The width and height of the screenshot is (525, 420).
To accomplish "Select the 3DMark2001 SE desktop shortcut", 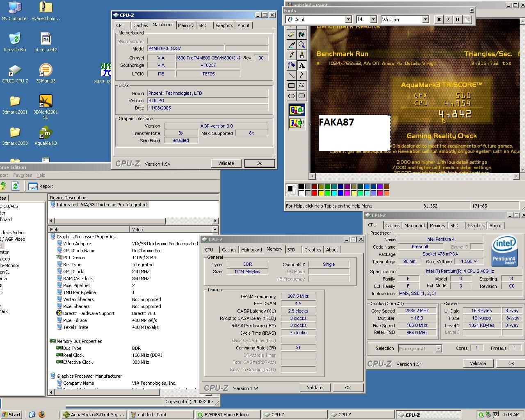I will click(46, 107).
